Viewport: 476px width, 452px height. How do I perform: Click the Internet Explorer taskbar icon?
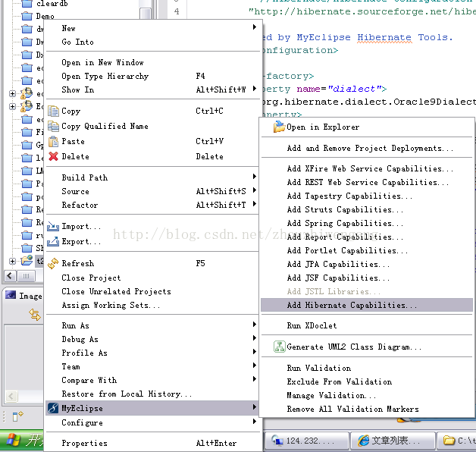click(x=363, y=441)
